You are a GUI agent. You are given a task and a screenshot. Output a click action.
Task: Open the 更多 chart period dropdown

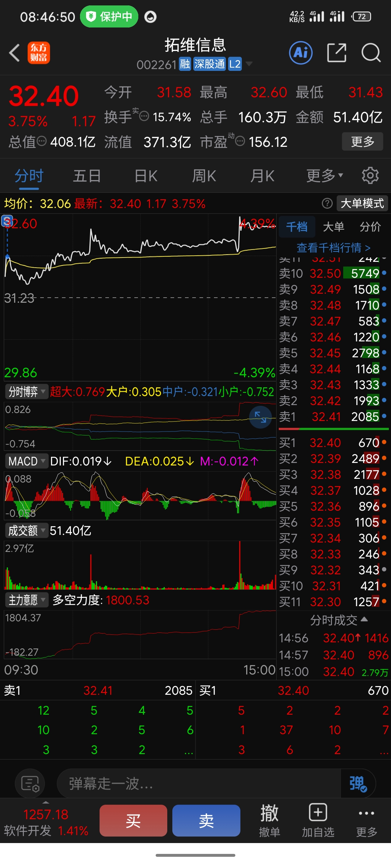coord(324,176)
